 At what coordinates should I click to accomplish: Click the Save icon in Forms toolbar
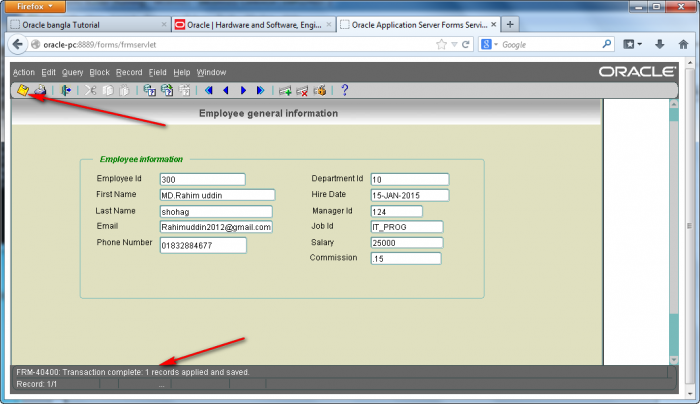tap(21, 90)
